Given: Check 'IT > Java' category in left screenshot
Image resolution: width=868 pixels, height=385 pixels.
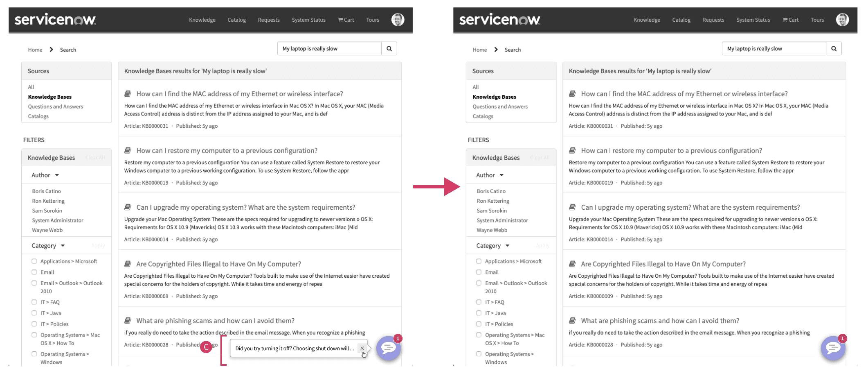Looking at the screenshot, I should coord(34,313).
